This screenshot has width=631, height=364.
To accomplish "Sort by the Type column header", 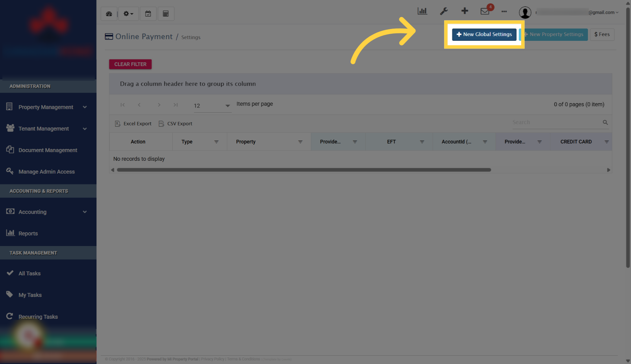I will click(187, 142).
